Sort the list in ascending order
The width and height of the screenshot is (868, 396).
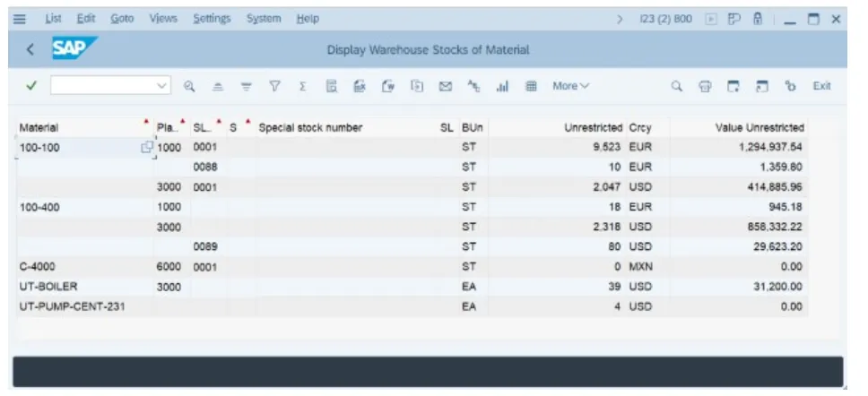218,86
